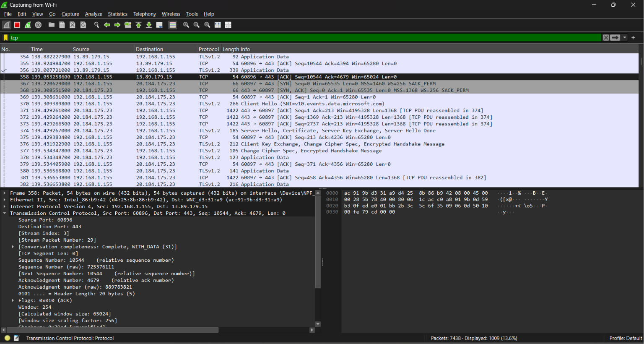Click the packet list vertical scrollbar
This screenshot has height=344, width=644.
tap(641, 62)
